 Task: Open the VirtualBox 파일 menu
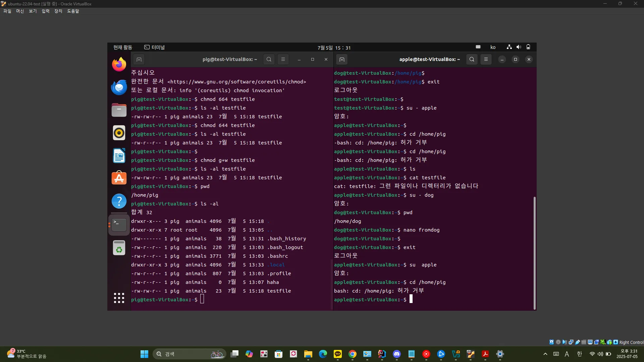point(7,11)
